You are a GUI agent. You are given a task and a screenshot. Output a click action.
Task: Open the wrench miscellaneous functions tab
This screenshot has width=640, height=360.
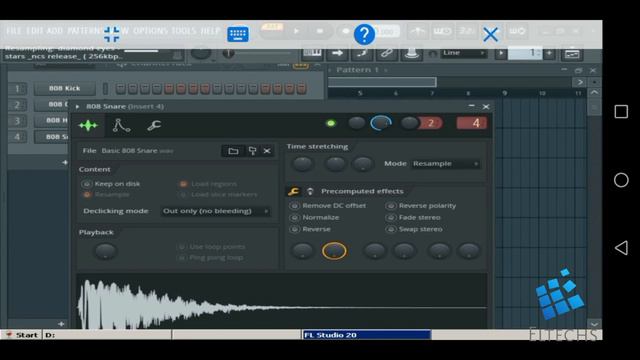click(154, 125)
